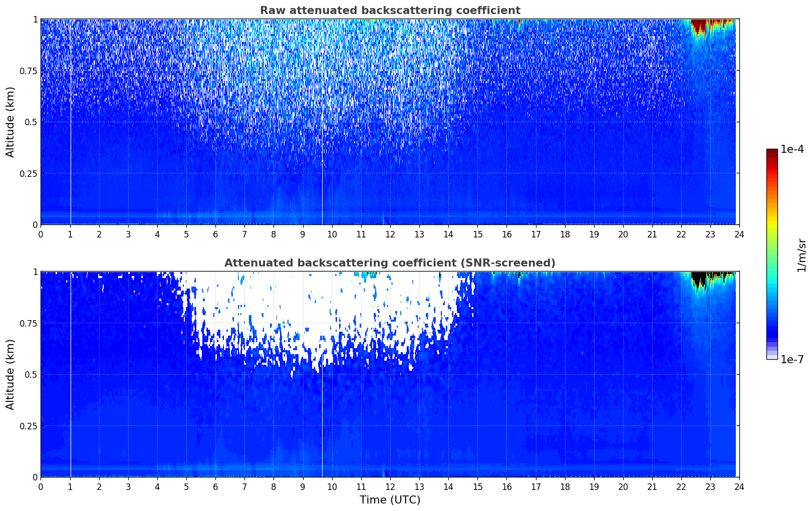Image resolution: width=812 pixels, height=511 pixels.
Task: Click the "Time (UTC)" x-axis label
Action: point(390,499)
